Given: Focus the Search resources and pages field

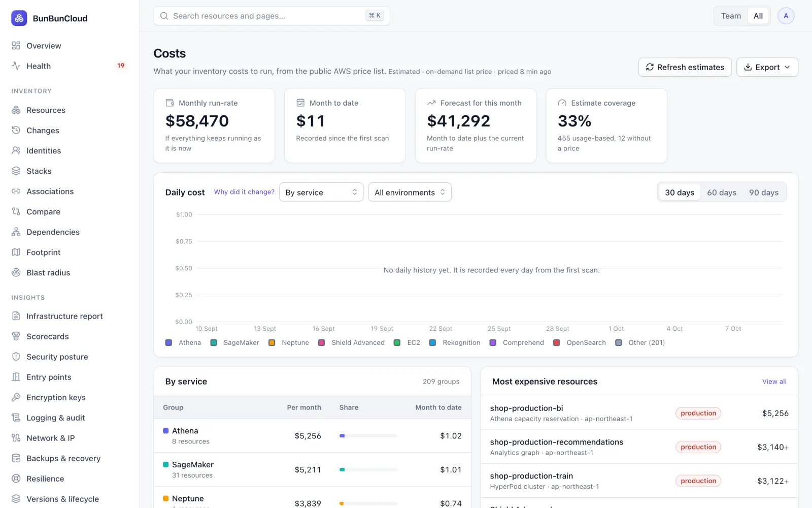Looking at the screenshot, I should (272, 16).
